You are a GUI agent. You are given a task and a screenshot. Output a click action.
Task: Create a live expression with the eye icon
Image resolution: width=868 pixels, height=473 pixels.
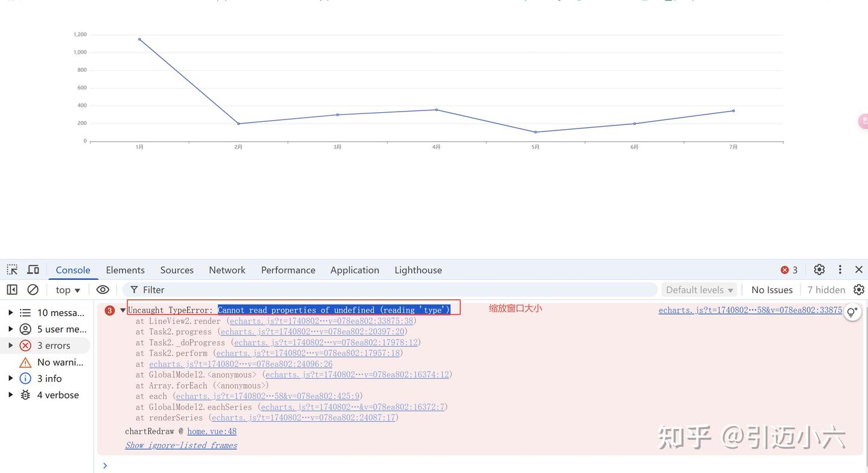[102, 290]
